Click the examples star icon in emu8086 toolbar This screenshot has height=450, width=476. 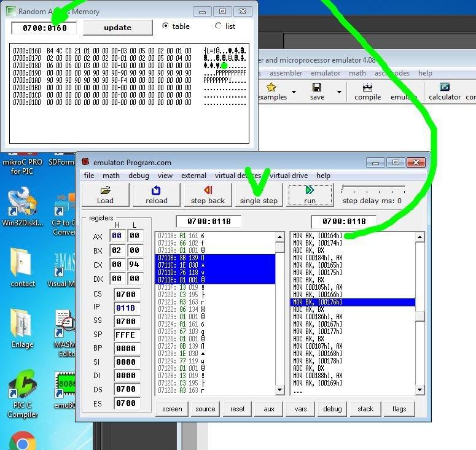[271, 87]
